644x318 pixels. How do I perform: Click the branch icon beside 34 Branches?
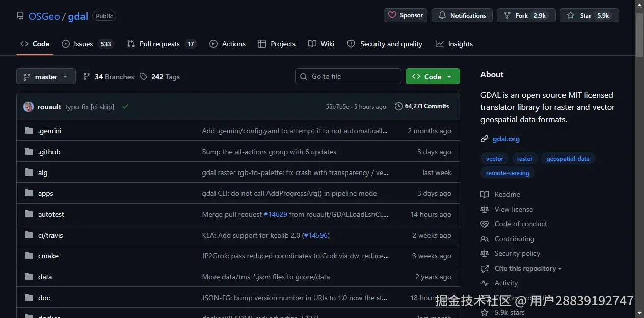86,77
